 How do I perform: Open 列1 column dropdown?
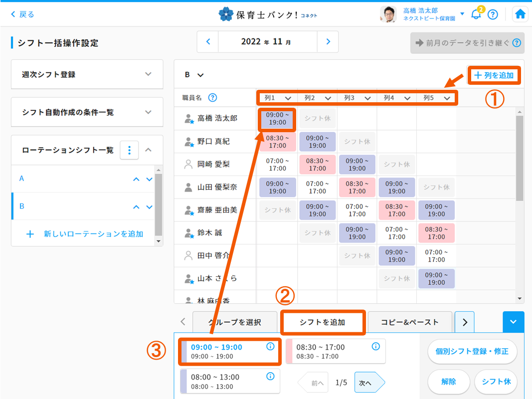pyautogui.click(x=277, y=98)
